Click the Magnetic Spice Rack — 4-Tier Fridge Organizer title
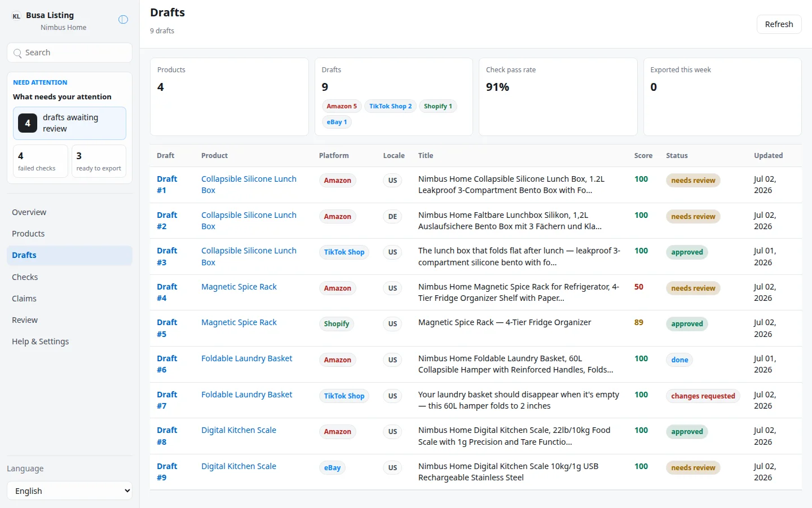The image size is (812, 508). pyautogui.click(x=505, y=322)
